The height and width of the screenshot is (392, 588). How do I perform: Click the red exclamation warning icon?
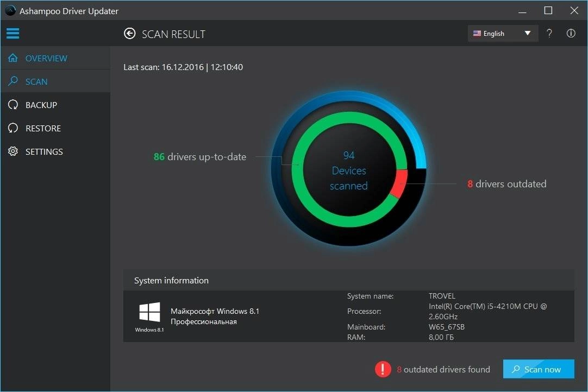(x=383, y=369)
